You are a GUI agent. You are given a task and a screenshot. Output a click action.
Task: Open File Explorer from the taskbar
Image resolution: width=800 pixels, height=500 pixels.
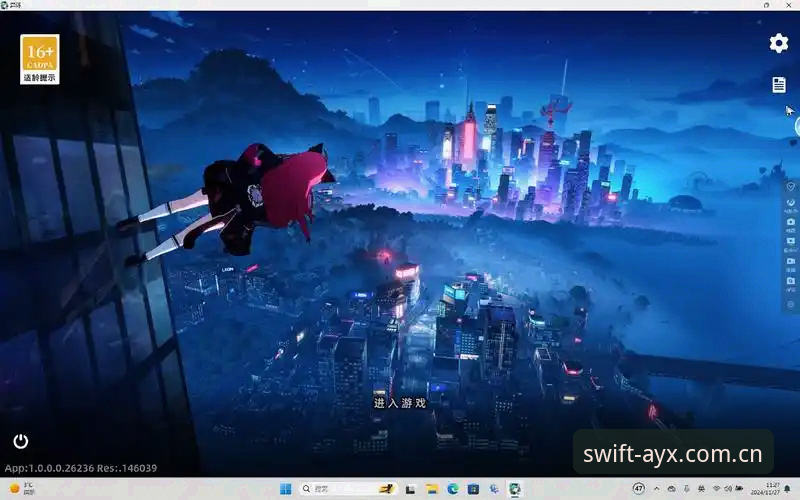pos(432,489)
